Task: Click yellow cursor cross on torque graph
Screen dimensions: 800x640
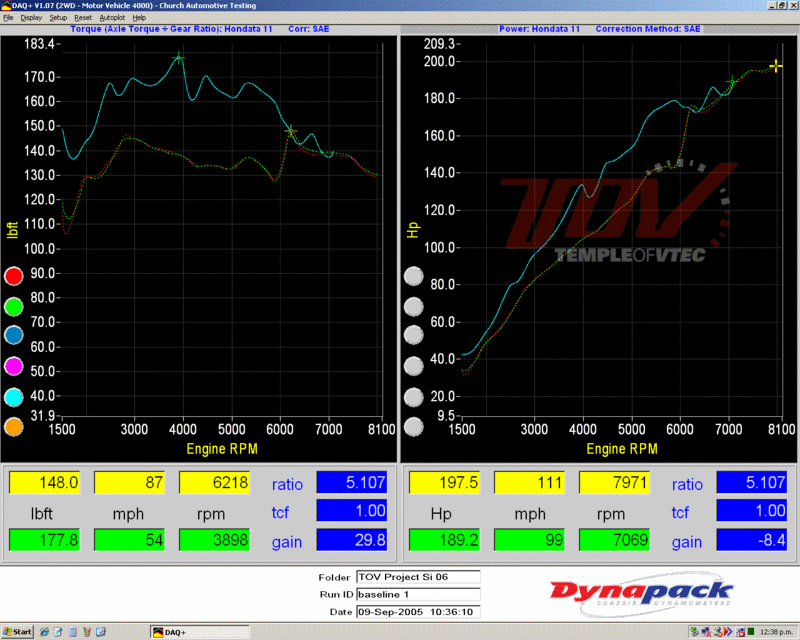Action: [x=290, y=132]
